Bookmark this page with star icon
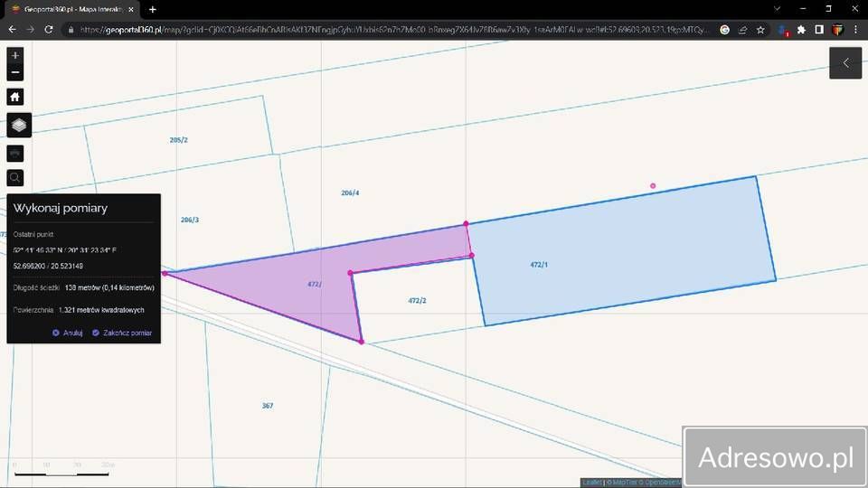The image size is (868, 488). tap(760, 30)
